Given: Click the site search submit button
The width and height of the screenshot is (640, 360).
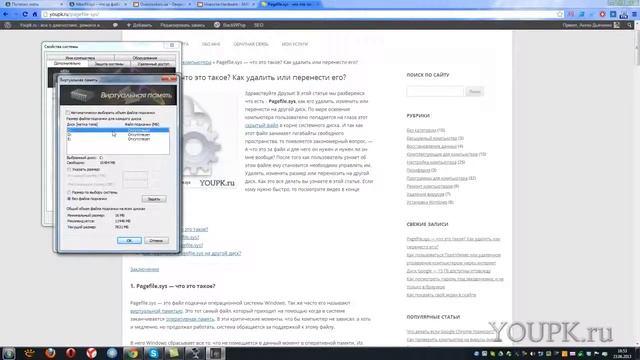Looking at the screenshot, I should (x=474, y=91).
